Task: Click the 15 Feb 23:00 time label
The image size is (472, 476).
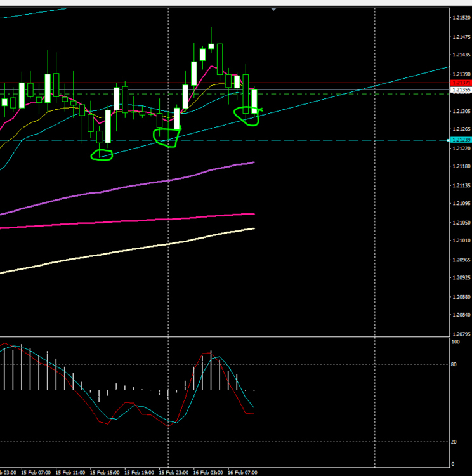Action: 174,473
